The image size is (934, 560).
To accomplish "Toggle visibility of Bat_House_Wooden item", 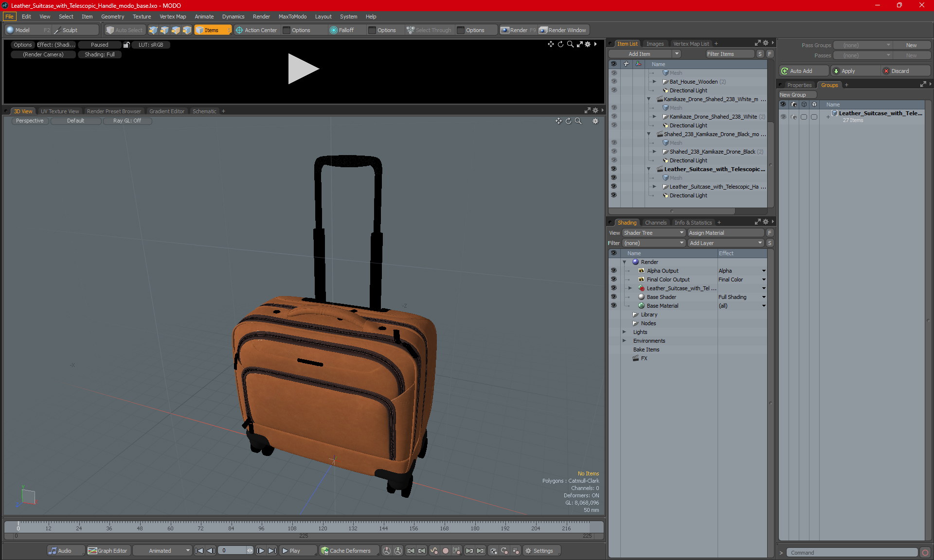I will coord(613,82).
